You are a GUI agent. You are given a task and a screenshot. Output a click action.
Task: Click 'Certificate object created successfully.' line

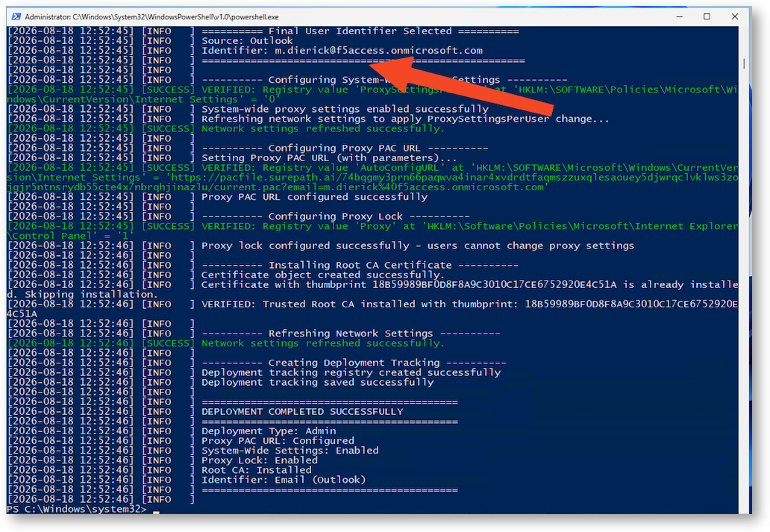coord(322,275)
